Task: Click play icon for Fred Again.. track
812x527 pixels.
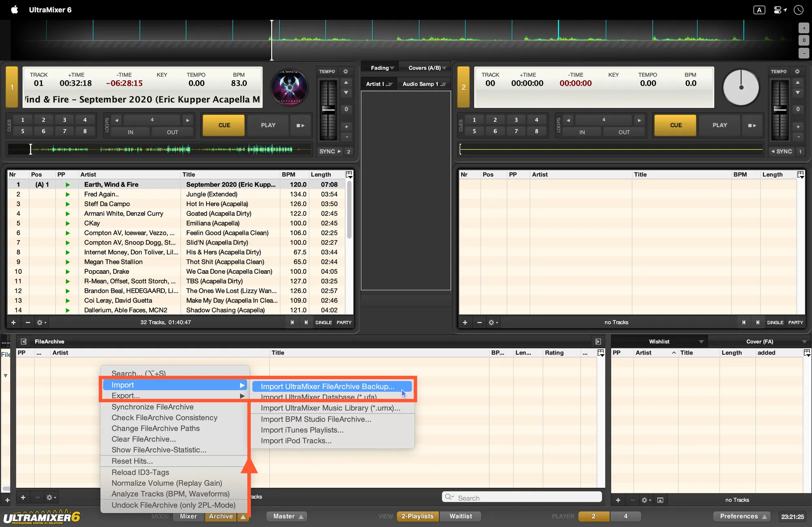Action: click(x=67, y=194)
